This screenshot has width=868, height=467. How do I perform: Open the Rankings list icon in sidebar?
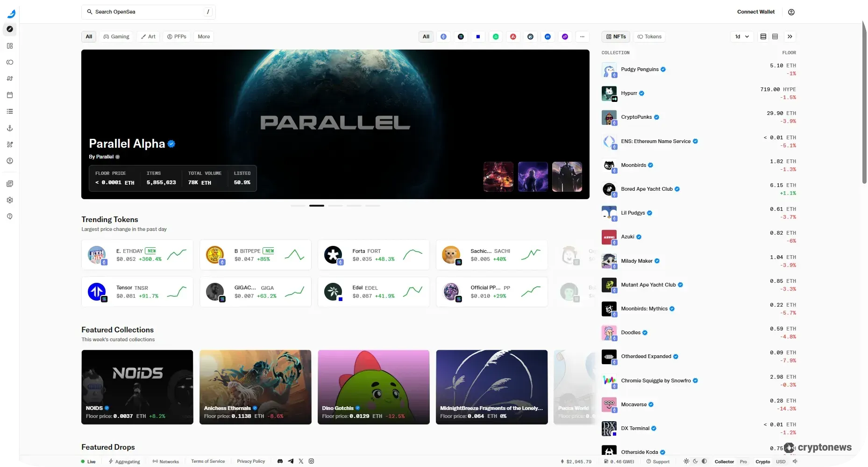(10, 111)
